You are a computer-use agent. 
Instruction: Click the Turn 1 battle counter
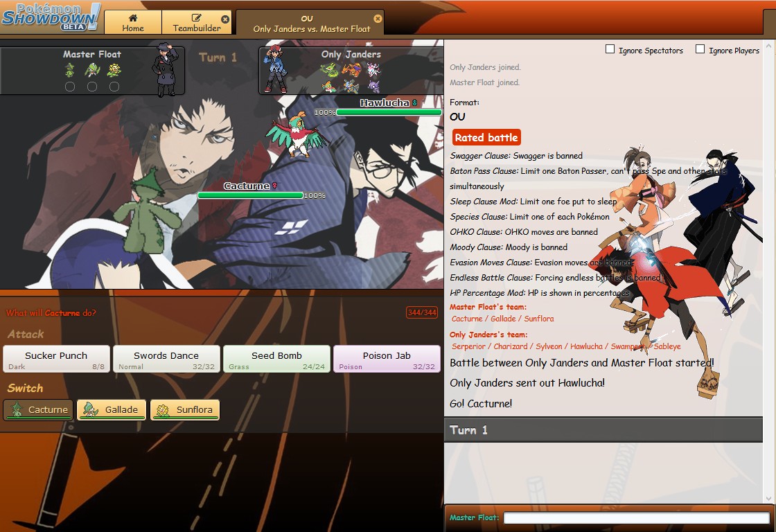pos(218,57)
